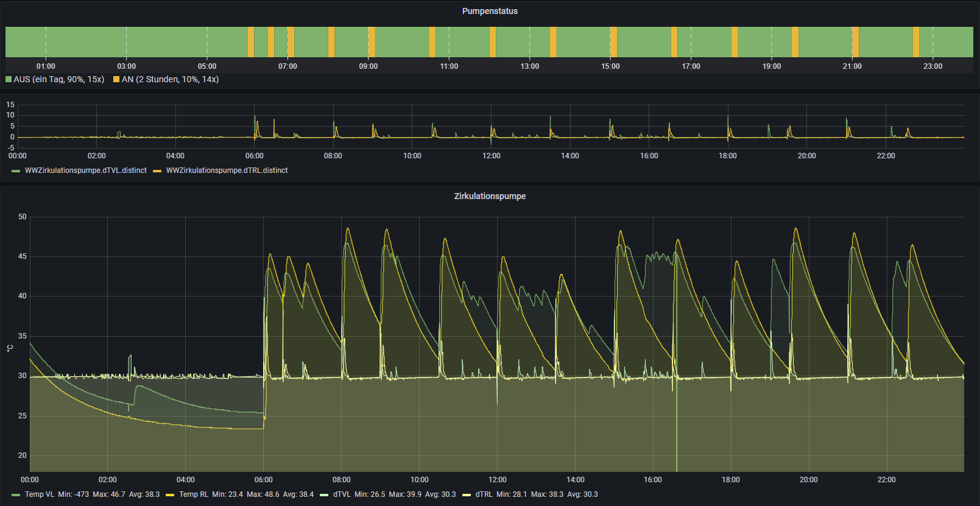Toggle the dTVL series in bottom legend
This screenshot has width=980, height=506.
point(342,494)
